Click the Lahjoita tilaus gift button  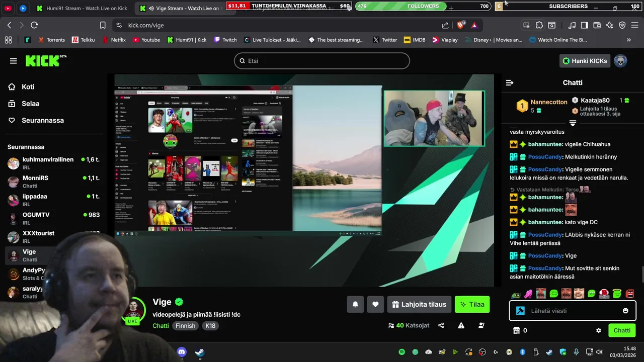(419, 304)
